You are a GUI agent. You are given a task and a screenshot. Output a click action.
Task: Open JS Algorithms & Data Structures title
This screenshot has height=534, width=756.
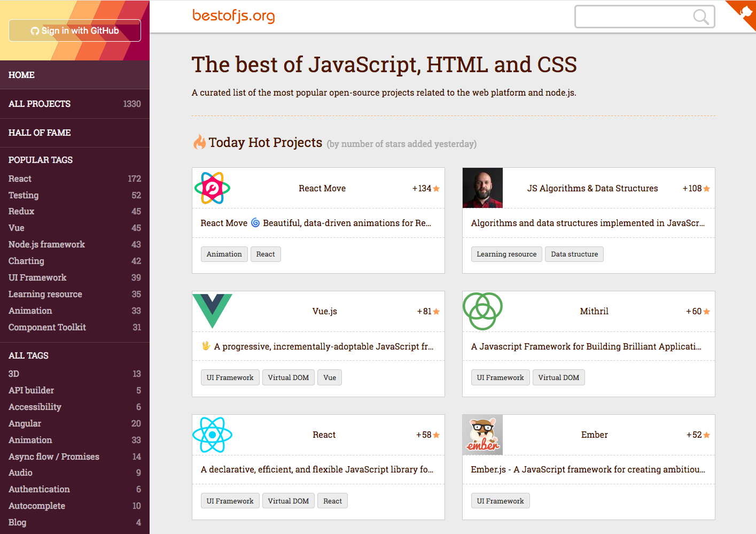[x=593, y=188]
